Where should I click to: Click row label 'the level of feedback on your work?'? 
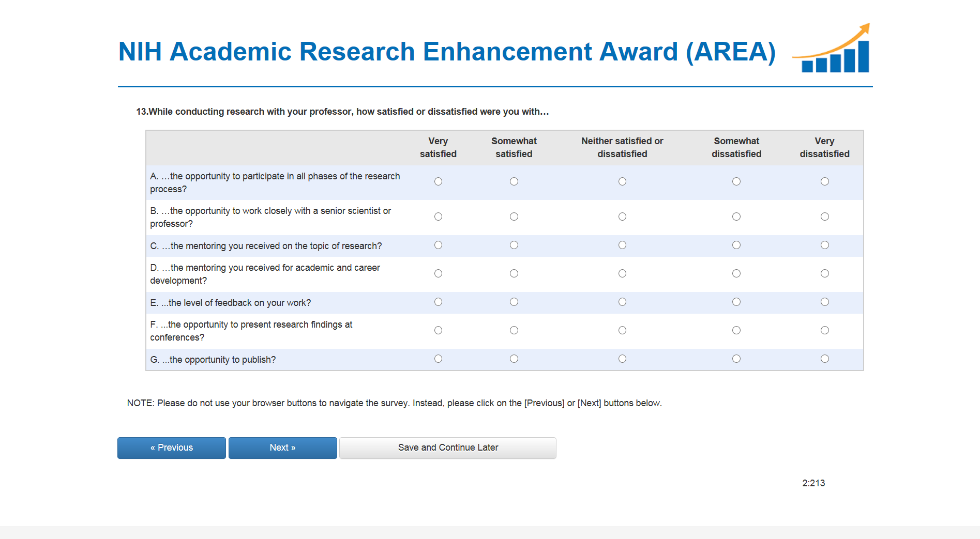[231, 303]
